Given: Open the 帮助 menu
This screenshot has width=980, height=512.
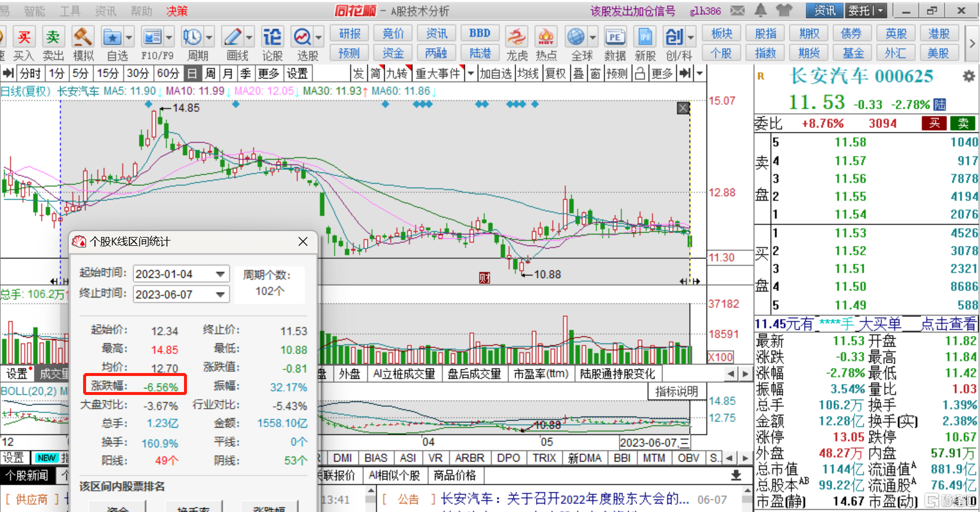Looking at the screenshot, I should (141, 11).
